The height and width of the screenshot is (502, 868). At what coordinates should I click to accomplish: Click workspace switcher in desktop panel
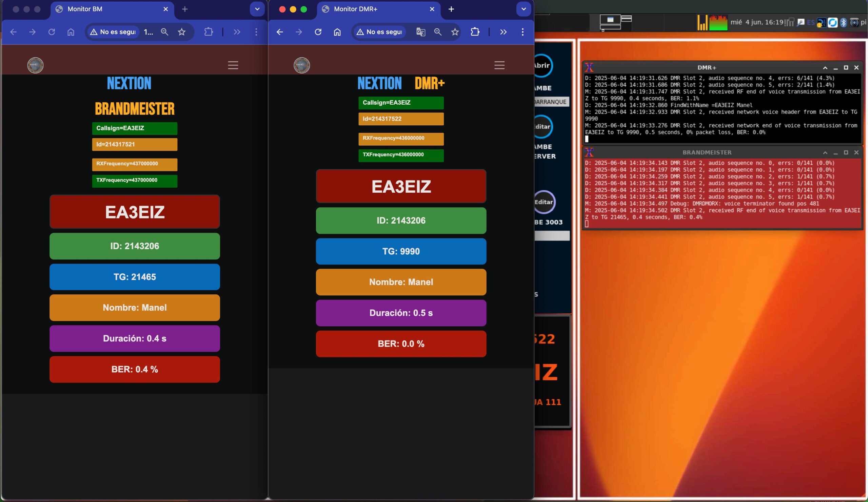pyautogui.click(x=615, y=22)
